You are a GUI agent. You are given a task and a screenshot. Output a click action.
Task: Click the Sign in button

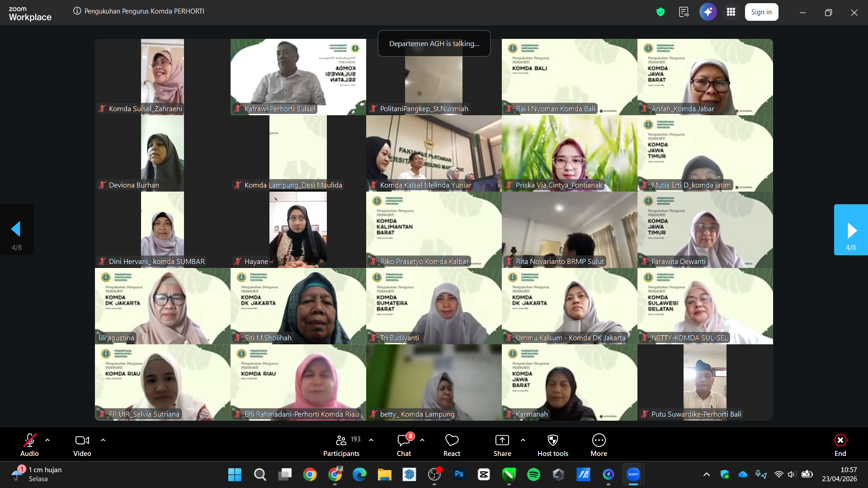pos(761,12)
